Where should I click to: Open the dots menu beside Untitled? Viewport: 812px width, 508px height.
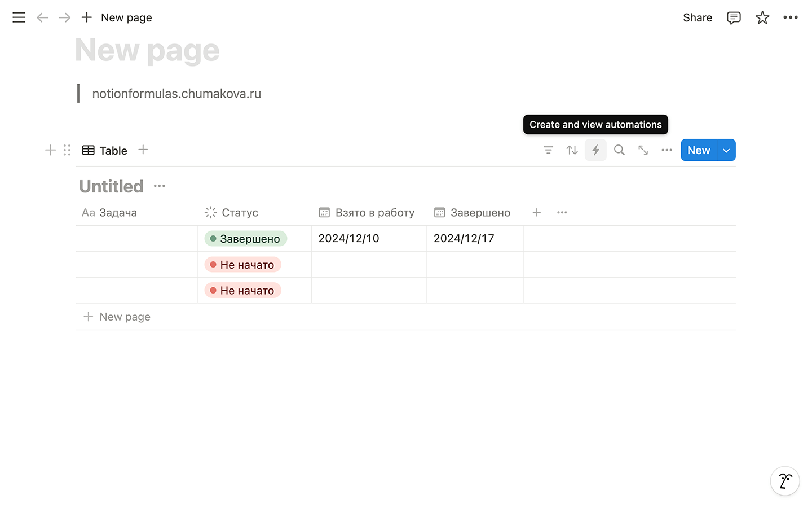[160, 186]
